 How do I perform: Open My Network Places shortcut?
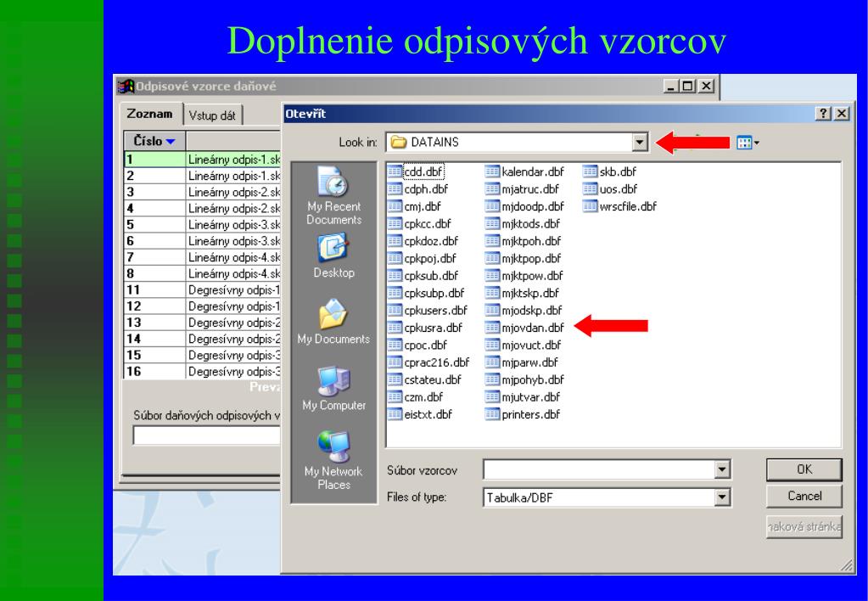pos(333,461)
